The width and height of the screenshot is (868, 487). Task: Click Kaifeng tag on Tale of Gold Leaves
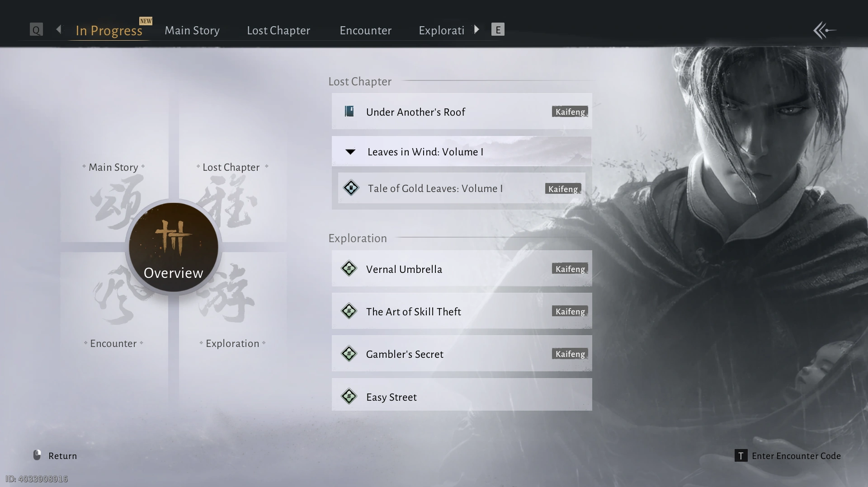coord(563,189)
